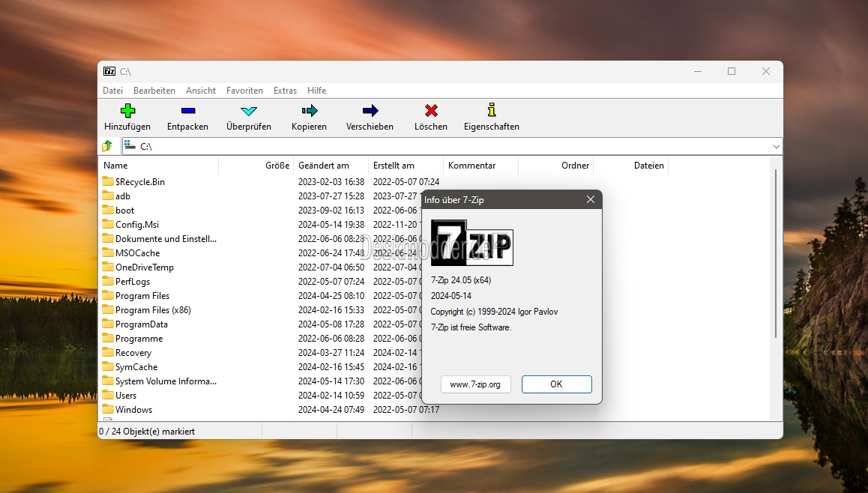
Task: Open the Ansicht menu
Action: point(201,90)
